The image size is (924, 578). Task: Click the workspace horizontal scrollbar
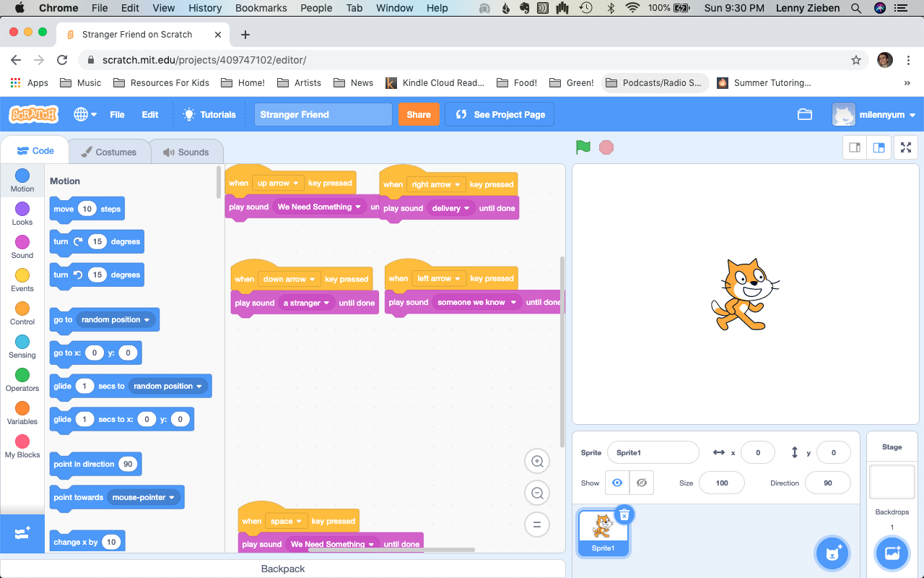[391, 550]
